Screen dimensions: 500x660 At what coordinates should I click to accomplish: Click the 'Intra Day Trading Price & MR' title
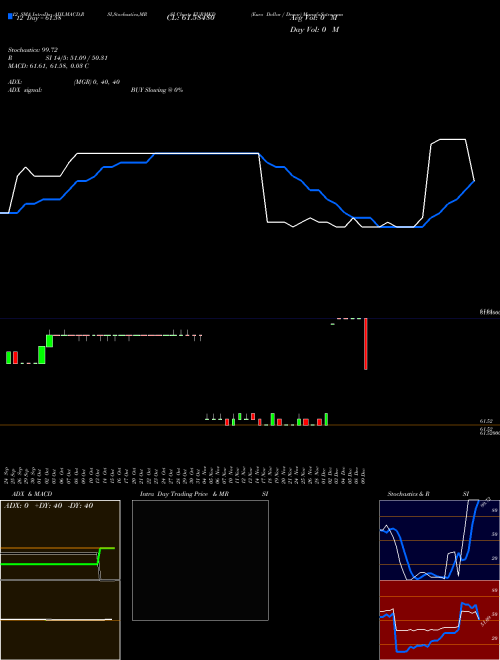184,494
